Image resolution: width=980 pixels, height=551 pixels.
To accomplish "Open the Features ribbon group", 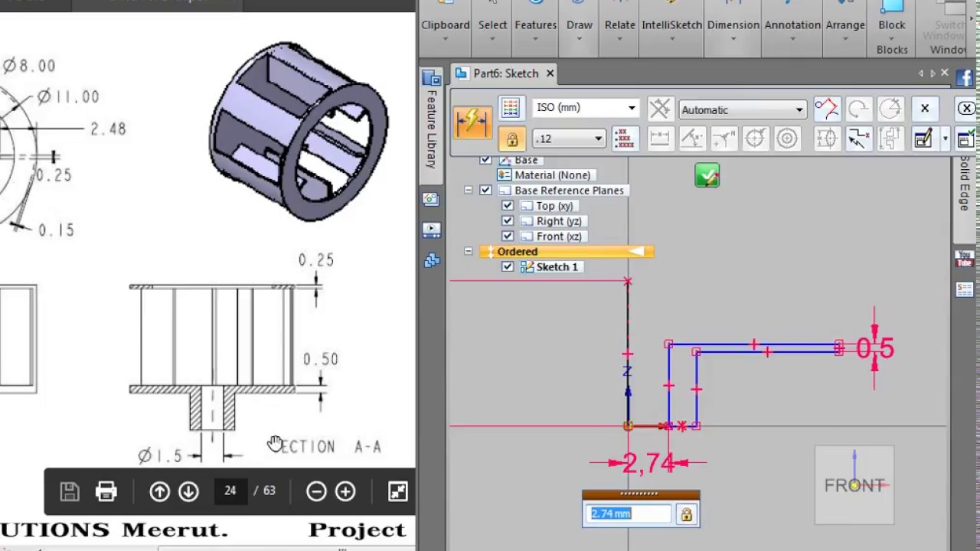I will 535,31.
